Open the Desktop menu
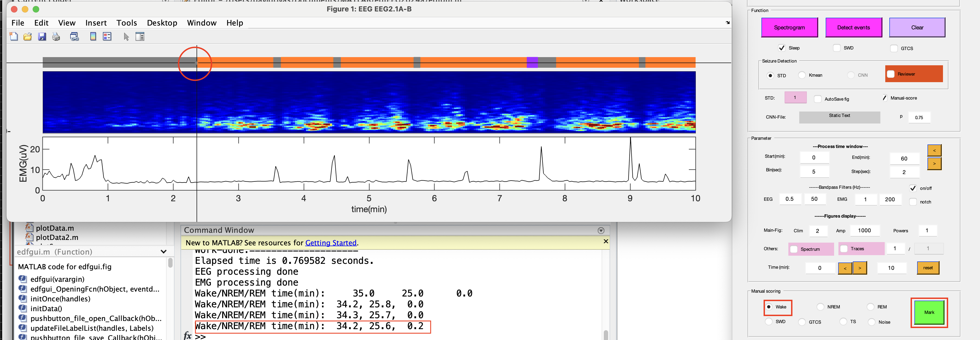Screen dimensions: 980x340 (x=162, y=23)
